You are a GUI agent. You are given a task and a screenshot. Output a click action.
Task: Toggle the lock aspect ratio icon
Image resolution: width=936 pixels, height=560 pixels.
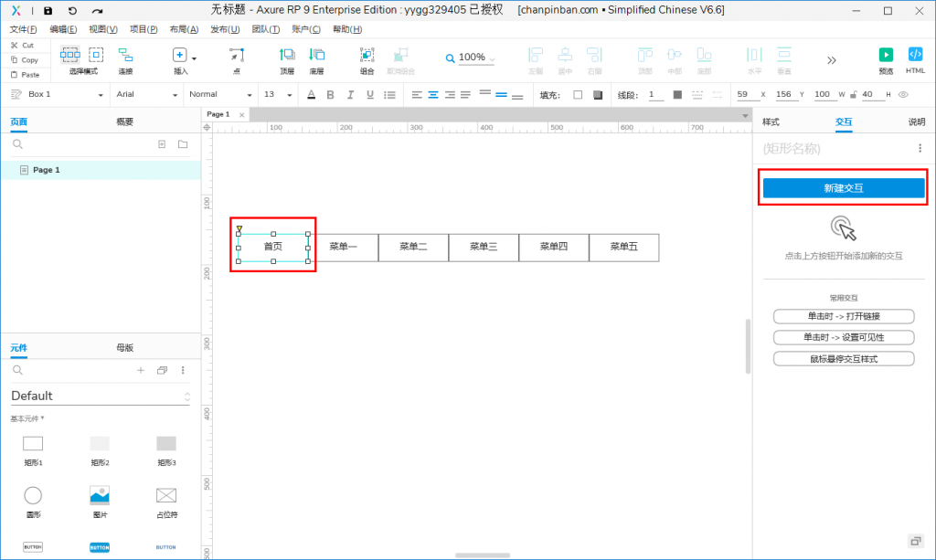coord(853,94)
